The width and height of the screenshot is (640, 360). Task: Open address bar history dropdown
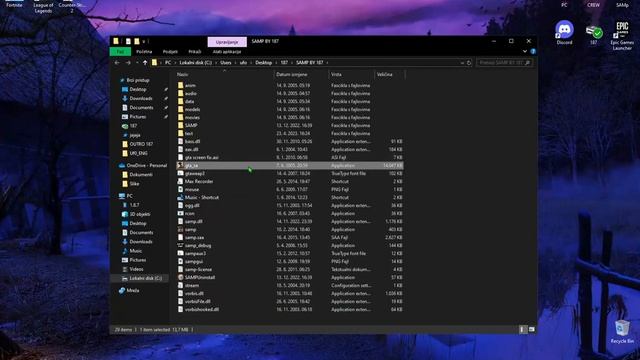click(x=462, y=63)
